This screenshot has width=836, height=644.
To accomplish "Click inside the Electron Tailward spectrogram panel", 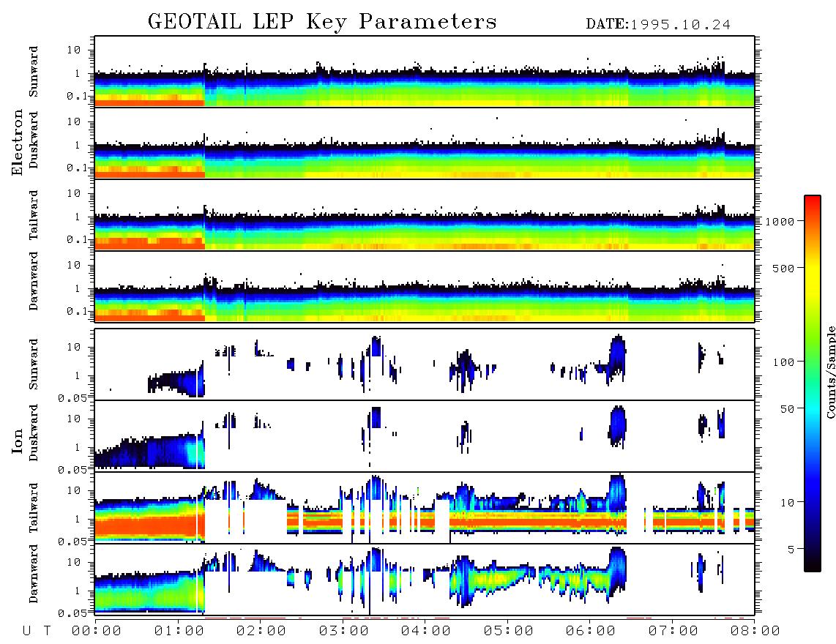I will click(x=425, y=215).
